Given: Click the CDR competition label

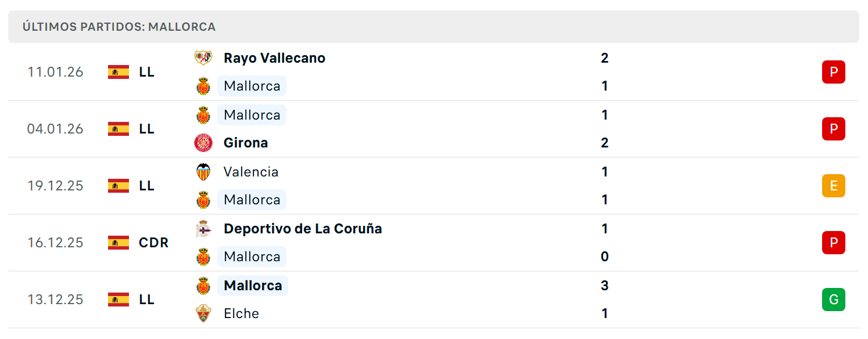Looking at the screenshot, I should pyautogui.click(x=154, y=243).
